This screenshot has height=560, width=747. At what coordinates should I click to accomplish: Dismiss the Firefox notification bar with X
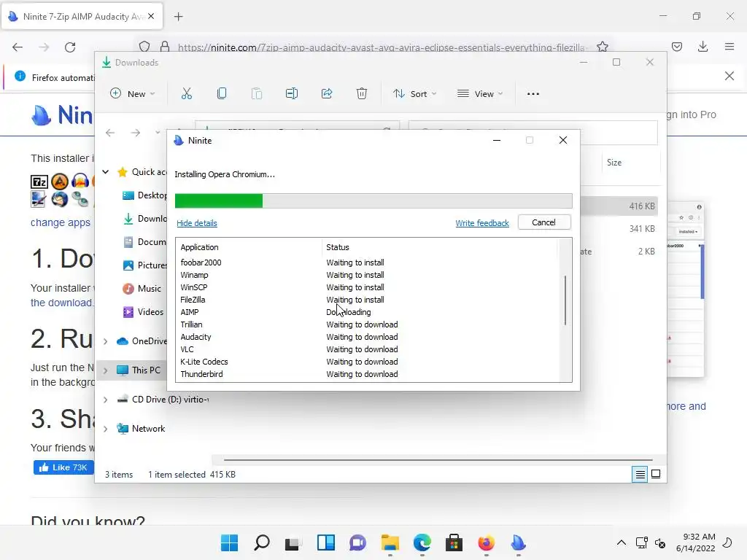tap(729, 76)
